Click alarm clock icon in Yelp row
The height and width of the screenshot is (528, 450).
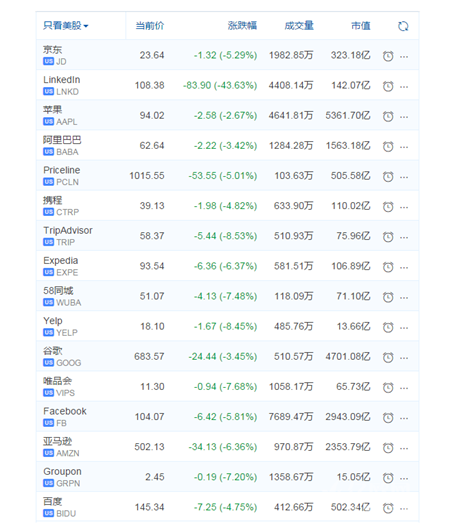point(388,327)
